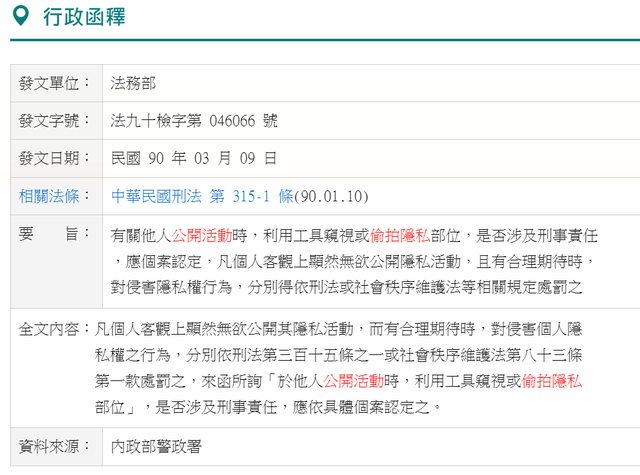
Task: Select the 法務部 issuing unit value
Action: point(133,83)
